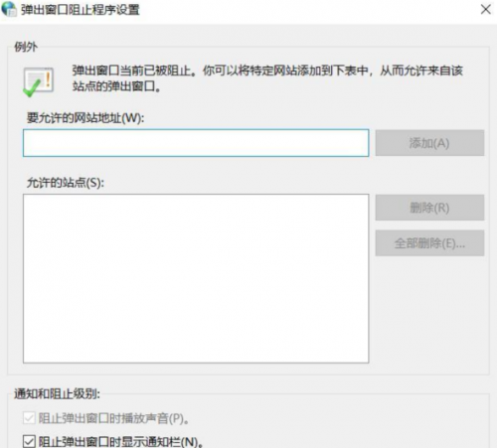Click the 通知和阻止级别: group heading
The image size is (497, 448).
click(x=57, y=393)
